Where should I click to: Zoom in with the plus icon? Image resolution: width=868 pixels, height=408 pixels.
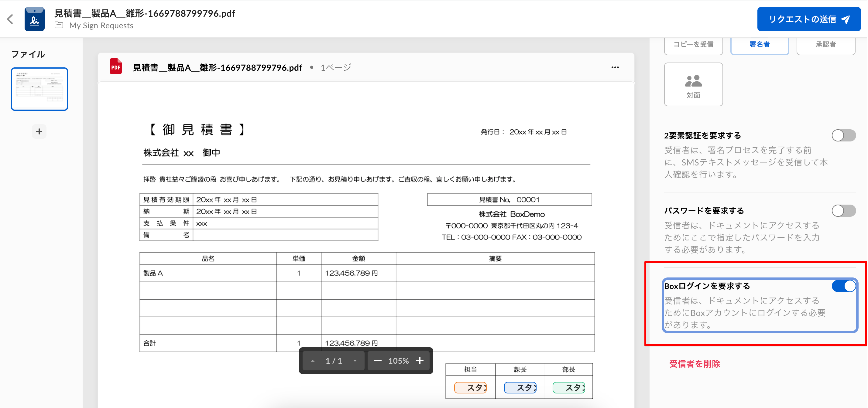point(420,361)
